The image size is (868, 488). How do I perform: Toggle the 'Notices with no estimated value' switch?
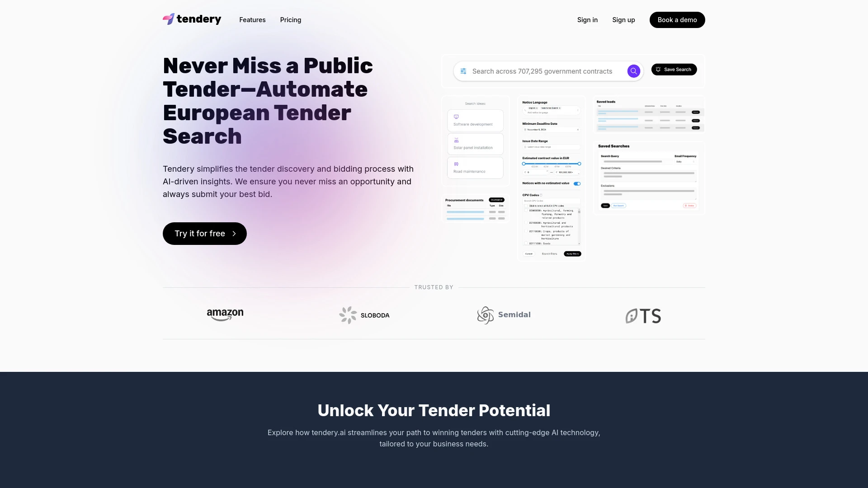[576, 183]
